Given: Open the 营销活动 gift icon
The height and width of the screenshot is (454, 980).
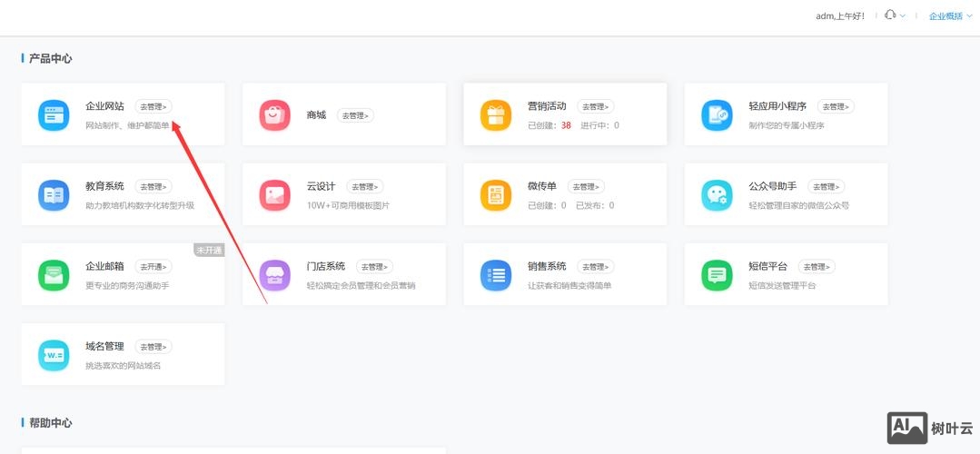Looking at the screenshot, I should [496, 115].
